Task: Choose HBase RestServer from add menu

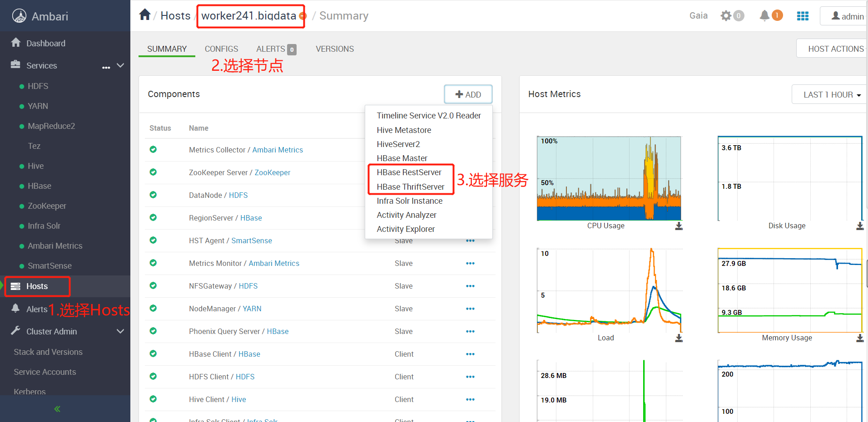Action: pos(409,172)
